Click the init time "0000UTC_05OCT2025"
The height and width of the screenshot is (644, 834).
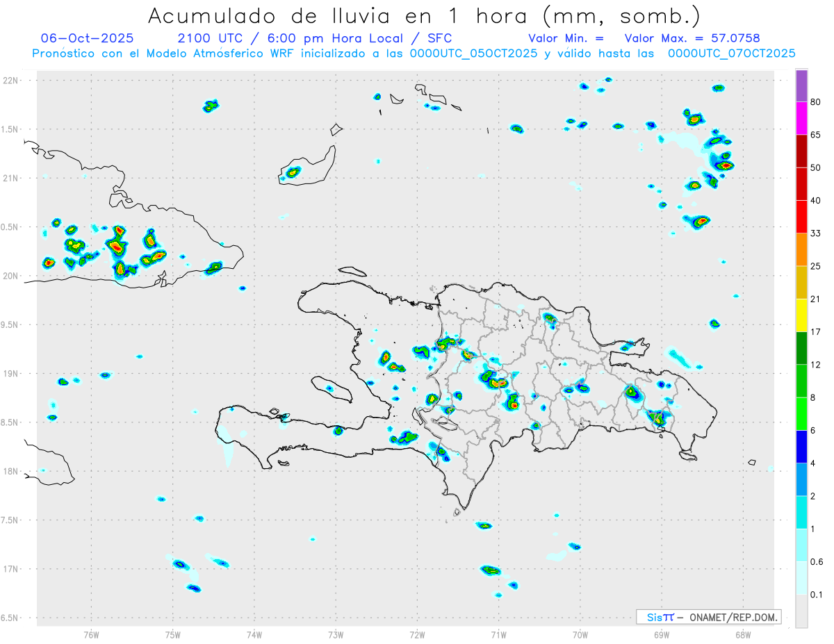(x=474, y=53)
